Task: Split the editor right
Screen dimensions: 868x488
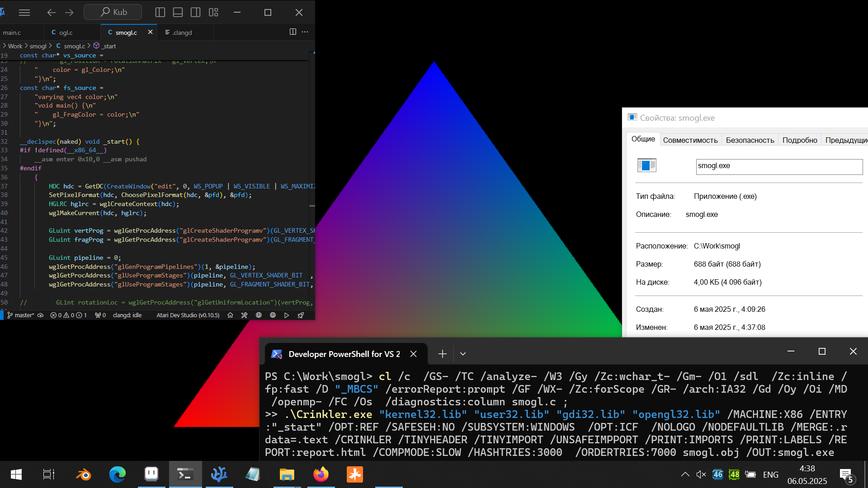Action: point(292,32)
